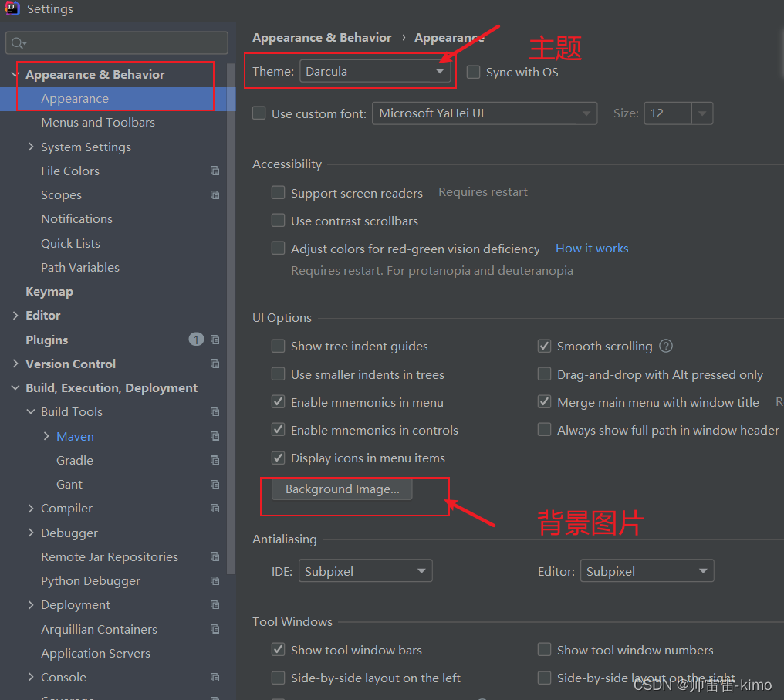Image resolution: width=784 pixels, height=700 pixels.
Task: Uncheck Enable mnemonics in menu
Action: tap(278, 402)
